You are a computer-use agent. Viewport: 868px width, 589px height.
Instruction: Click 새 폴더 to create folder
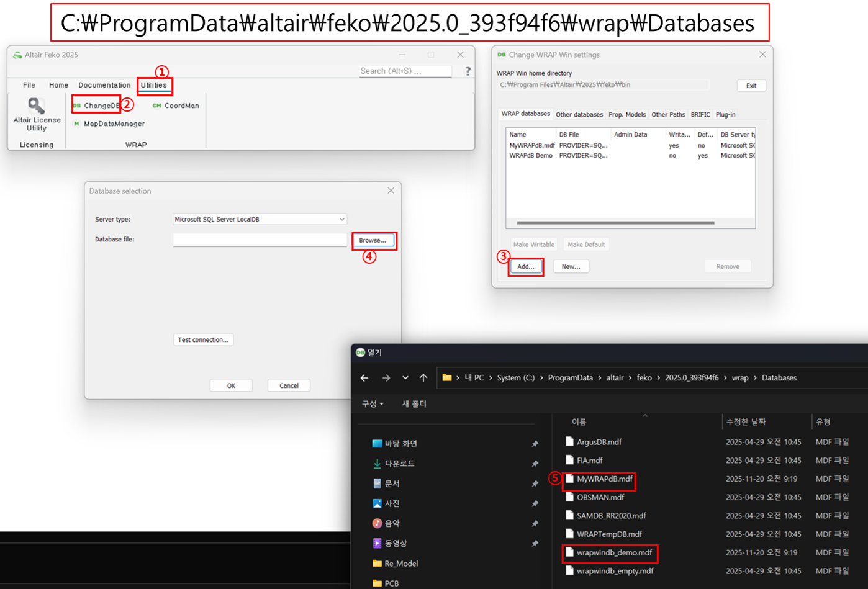pyautogui.click(x=414, y=404)
